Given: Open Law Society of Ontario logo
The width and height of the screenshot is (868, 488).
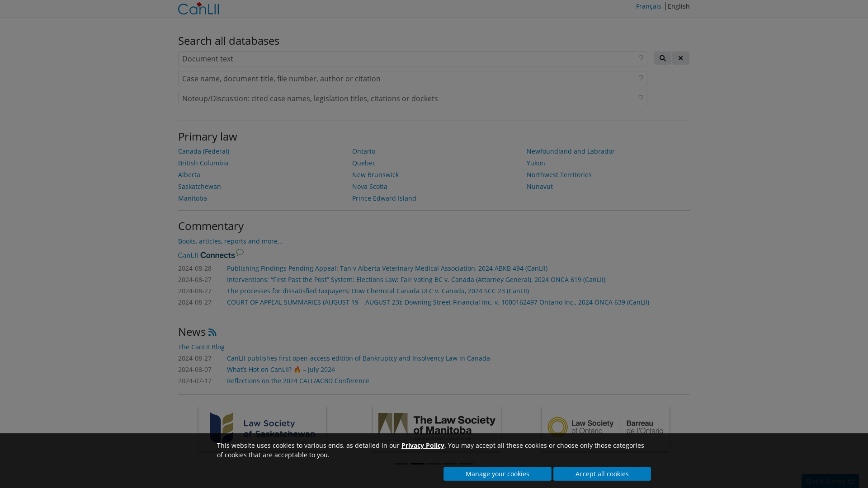Looking at the screenshot, I should [x=605, y=428].
